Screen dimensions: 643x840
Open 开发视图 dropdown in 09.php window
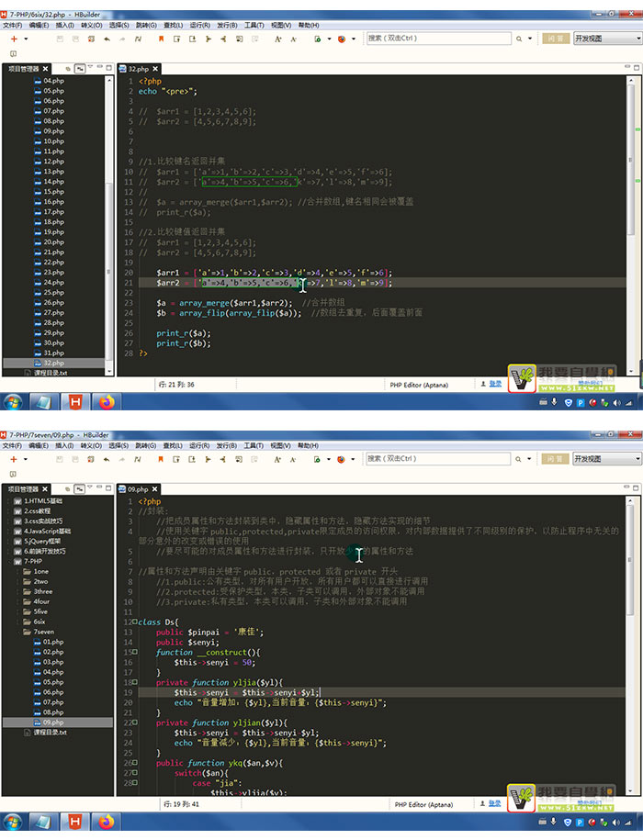(x=607, y=459)
